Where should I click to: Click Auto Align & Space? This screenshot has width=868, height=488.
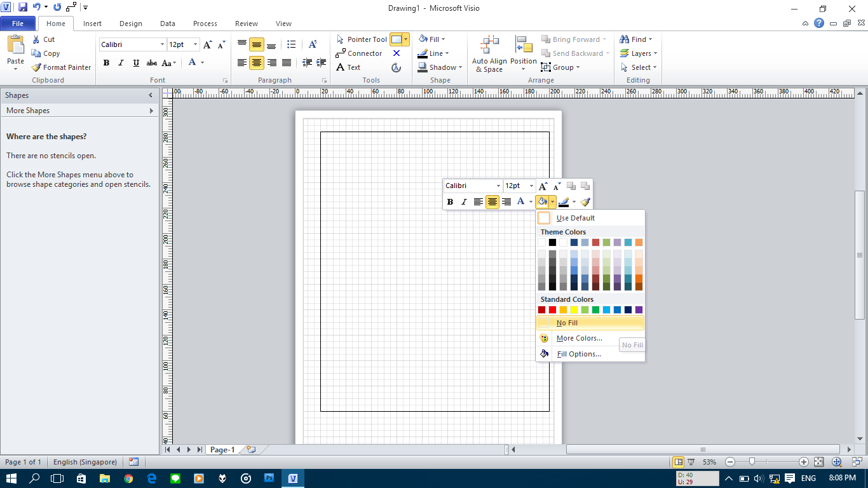(x=489, y=54)
